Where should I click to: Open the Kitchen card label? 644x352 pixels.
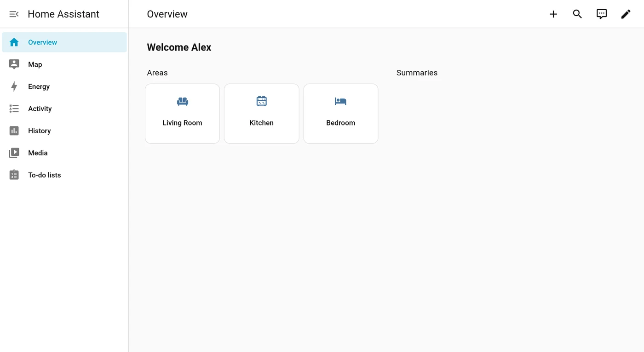click(x=261, y=123)
